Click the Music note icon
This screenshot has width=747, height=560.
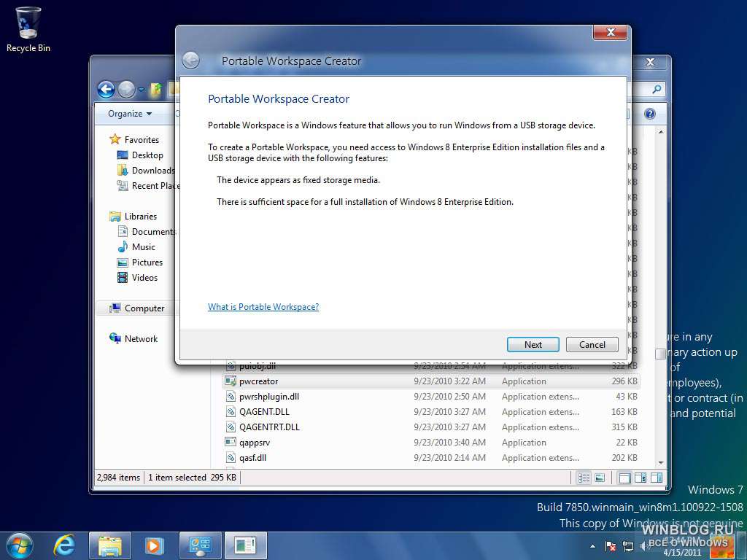[123, 246]
